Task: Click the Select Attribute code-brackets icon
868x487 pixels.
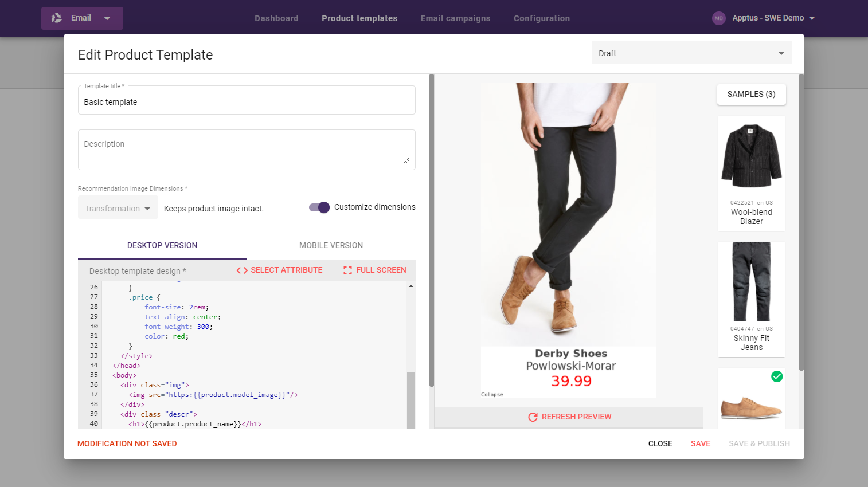Action: 242,270
